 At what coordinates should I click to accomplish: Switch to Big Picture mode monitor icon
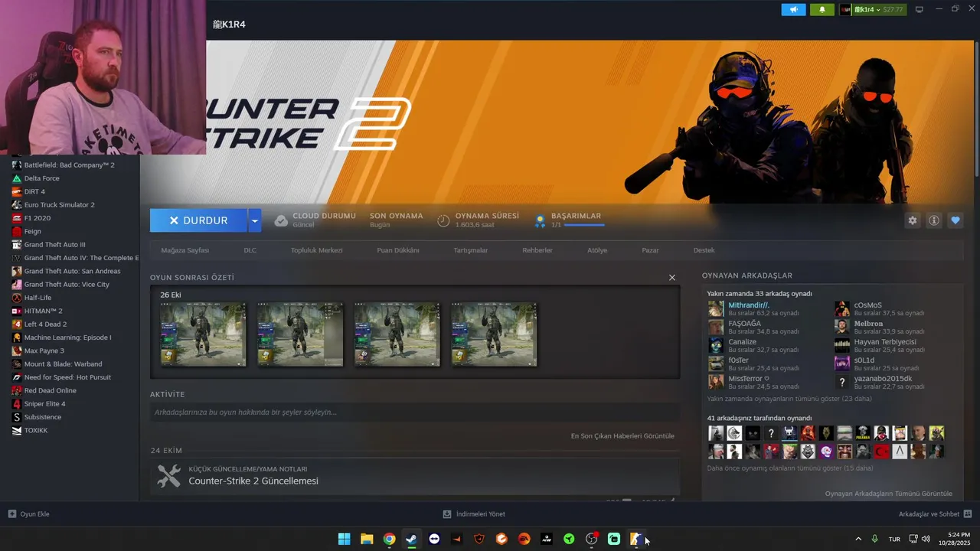point(920,9)
